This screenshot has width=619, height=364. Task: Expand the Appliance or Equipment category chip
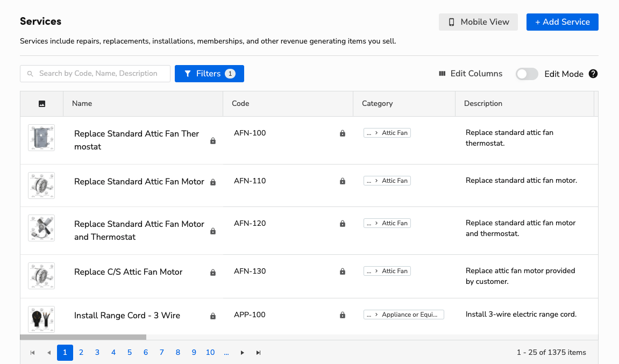(404, 314)
